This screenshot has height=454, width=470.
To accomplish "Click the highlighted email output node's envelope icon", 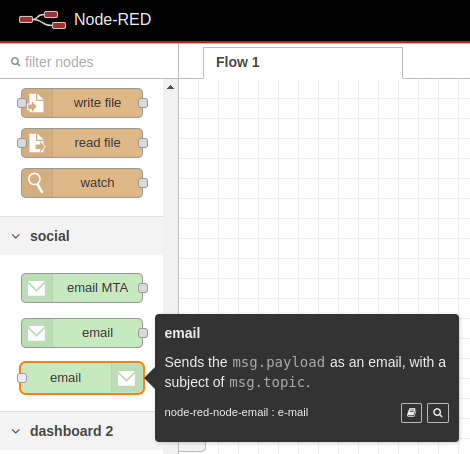I will tap(127, 378).
